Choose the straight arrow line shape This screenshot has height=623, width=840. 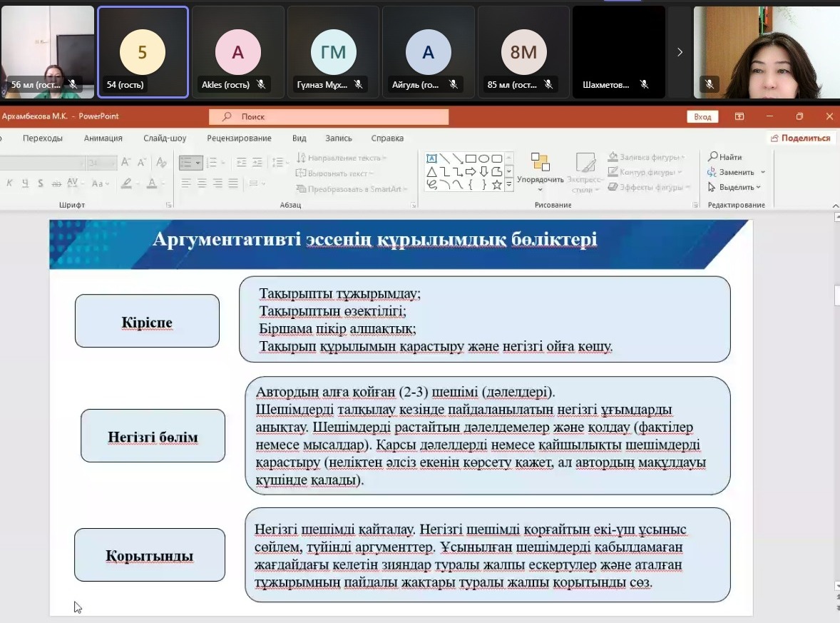(x=458, y=158)
